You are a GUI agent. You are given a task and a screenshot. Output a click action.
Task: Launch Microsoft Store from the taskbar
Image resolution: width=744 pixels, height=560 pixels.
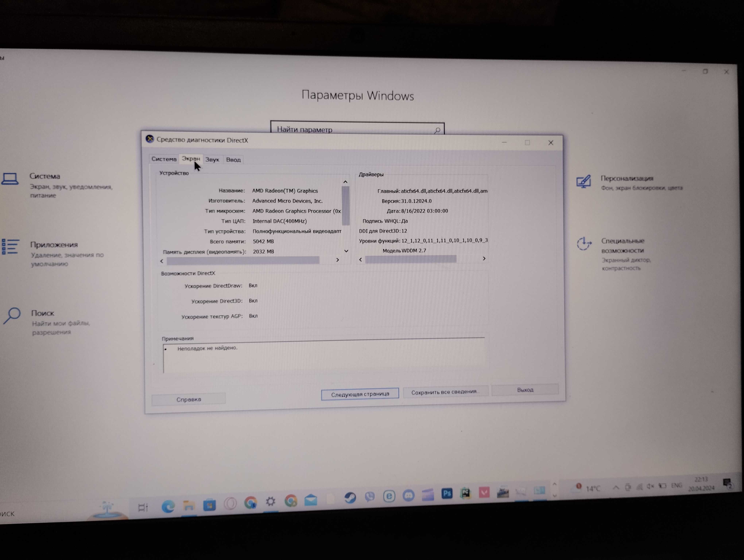[x=210, y=505]
